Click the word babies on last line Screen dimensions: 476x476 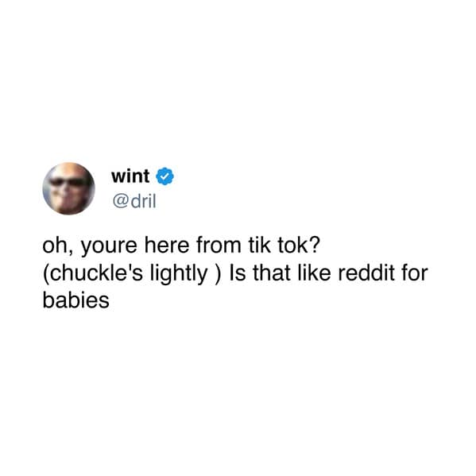[76, 300]
